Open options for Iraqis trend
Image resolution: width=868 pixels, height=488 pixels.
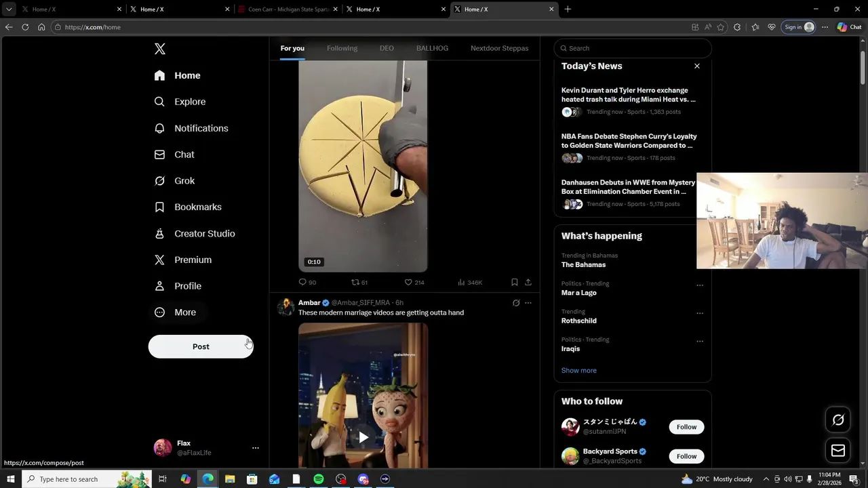tap(700, 341)
